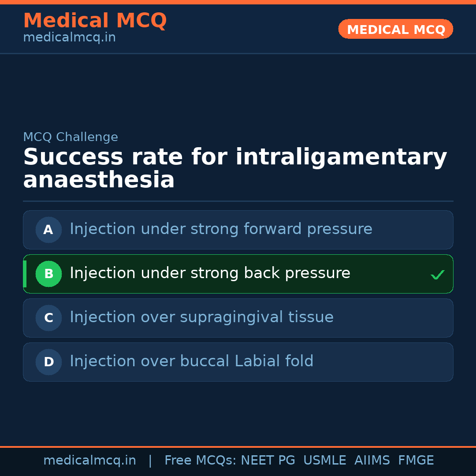The height and width of the screenshot is (476, 476).
Task: Select the green B option circle
Action: point(48,274)
